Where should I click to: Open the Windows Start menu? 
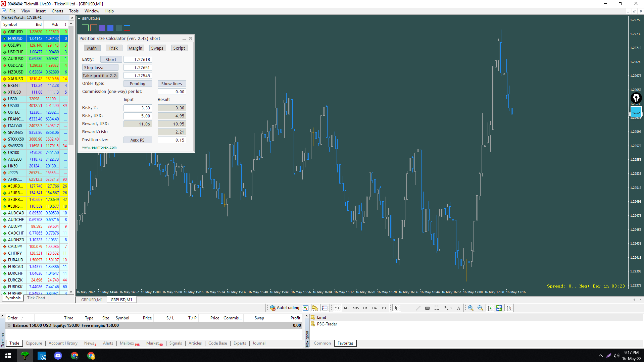coord(8,356)
